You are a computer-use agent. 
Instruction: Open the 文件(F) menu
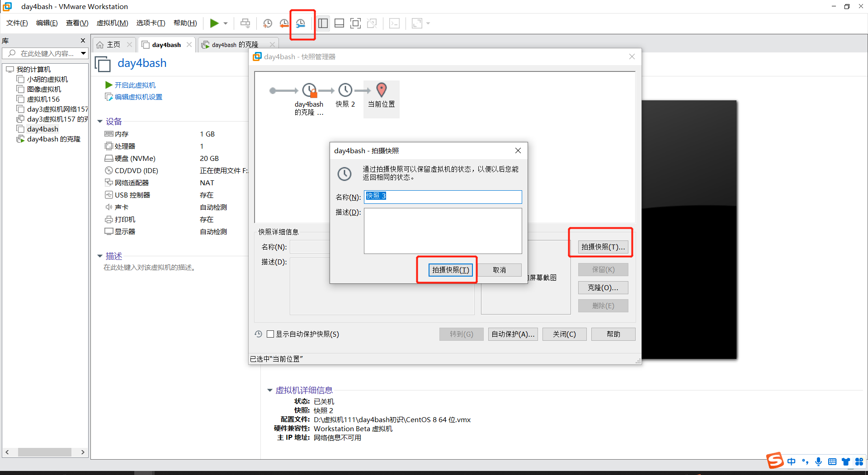(17, 23)
